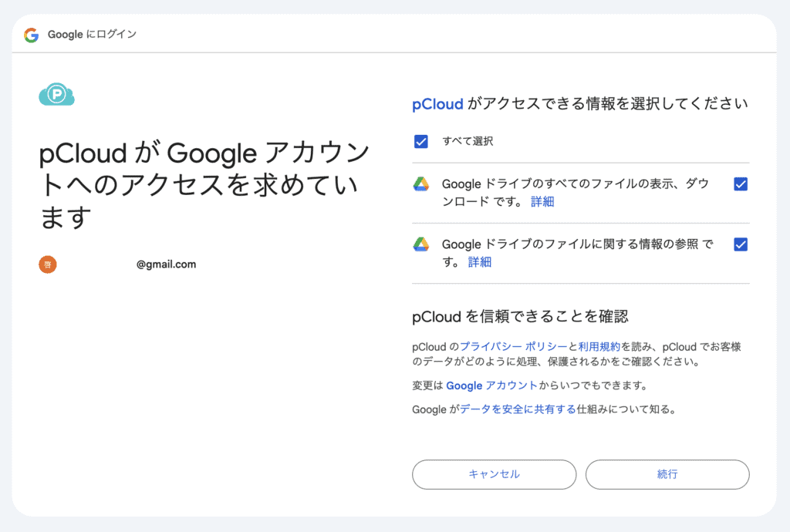The width and height of the screenshot is (790, 532).
Task: Click the Google logo in the header
Action: pyautogui.click(x=31, y=35)
